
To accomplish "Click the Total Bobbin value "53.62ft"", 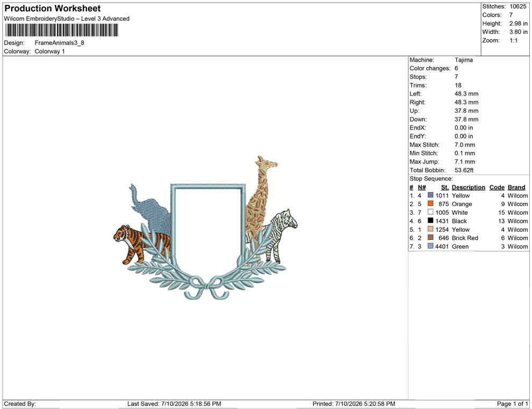I will pos(464,170).
